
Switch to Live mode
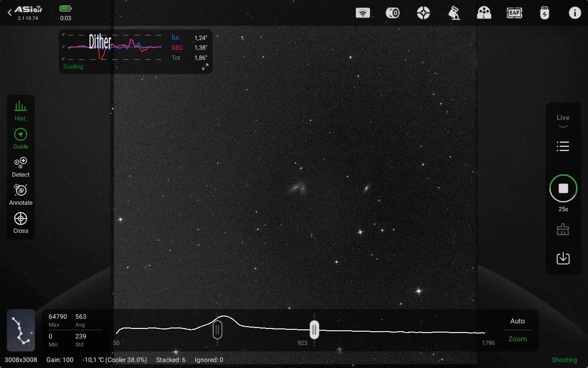(563, 120)
